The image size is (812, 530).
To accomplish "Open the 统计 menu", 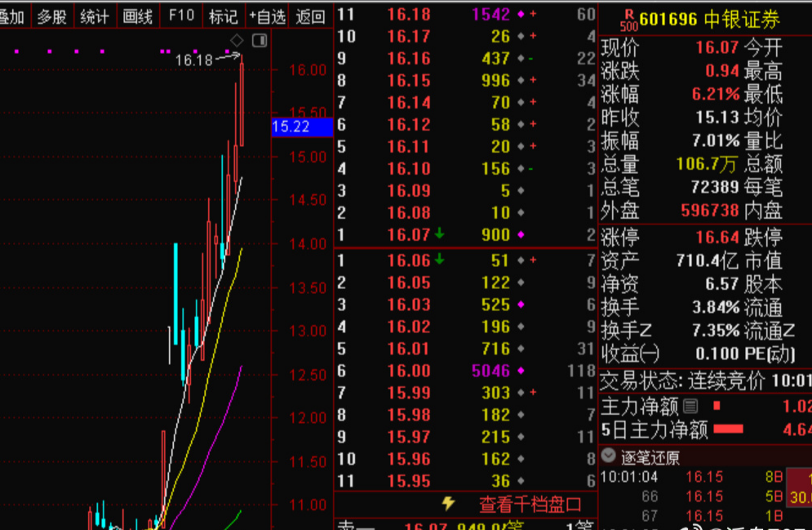I will tap(95, 16).
